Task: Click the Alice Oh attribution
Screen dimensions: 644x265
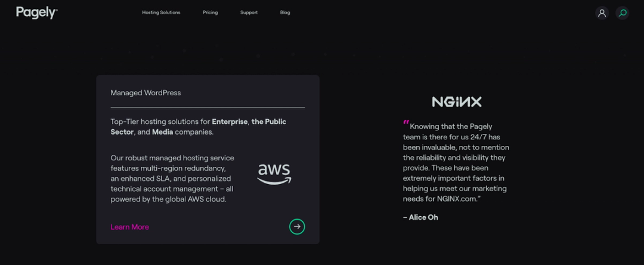Action: (420, 217)
